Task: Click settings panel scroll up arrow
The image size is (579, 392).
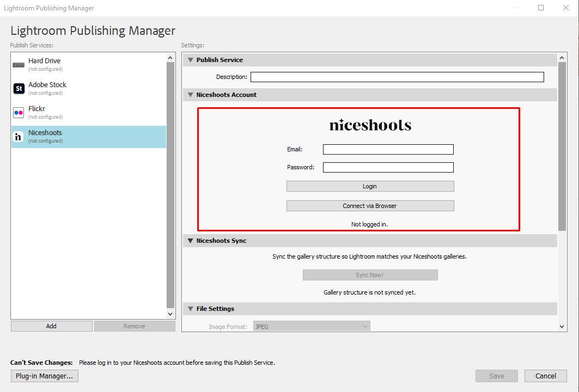Action: click(562, 58)
